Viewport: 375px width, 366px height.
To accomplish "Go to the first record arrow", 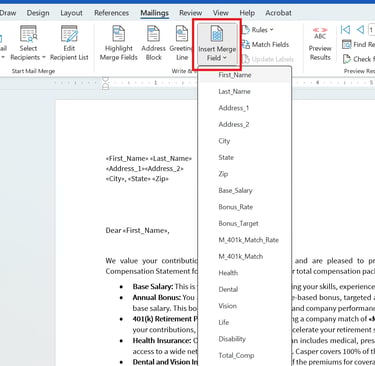I will tap(345, 30).
